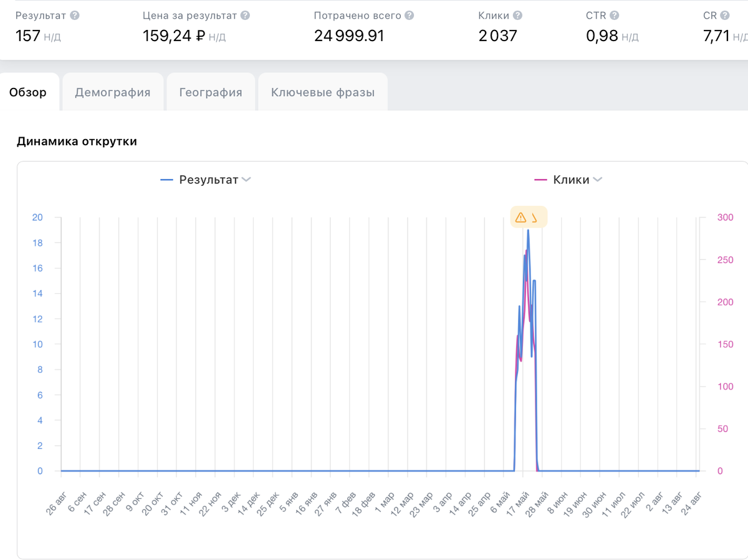Click icon right of the warning triangle
748x560 pixels.
[x=534, y=217]
